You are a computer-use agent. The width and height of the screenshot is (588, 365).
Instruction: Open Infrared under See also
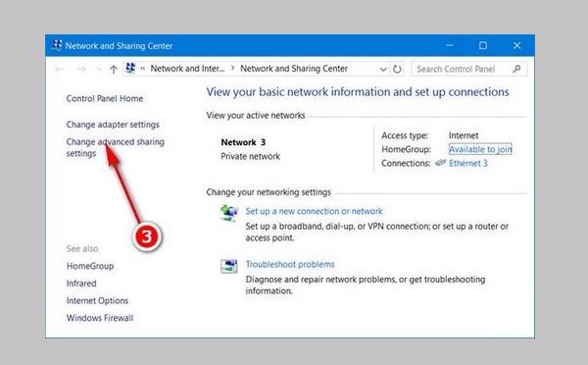pyautogui.click(x=81, y=284)
